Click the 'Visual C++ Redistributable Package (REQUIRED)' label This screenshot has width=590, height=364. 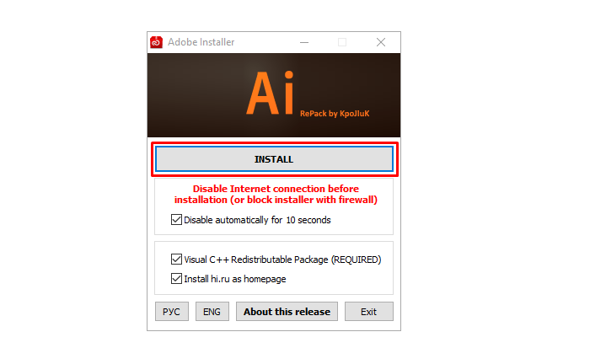282,260
